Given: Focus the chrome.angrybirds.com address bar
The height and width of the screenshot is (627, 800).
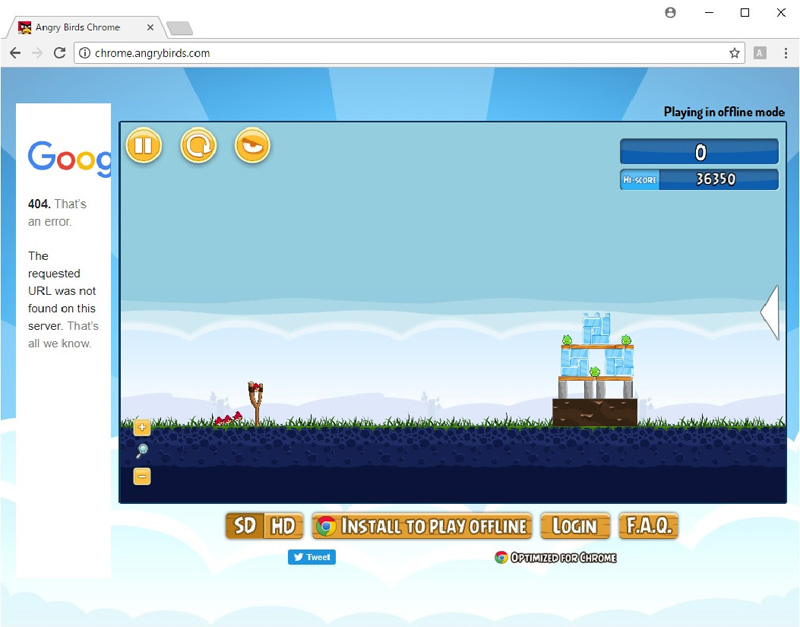Looking at the screenshot, I should point(409,53).
